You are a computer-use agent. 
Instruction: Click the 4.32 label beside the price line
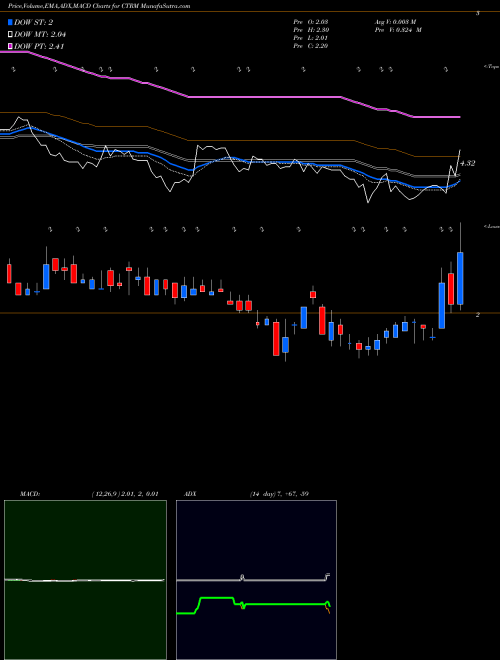coord(467,163)
